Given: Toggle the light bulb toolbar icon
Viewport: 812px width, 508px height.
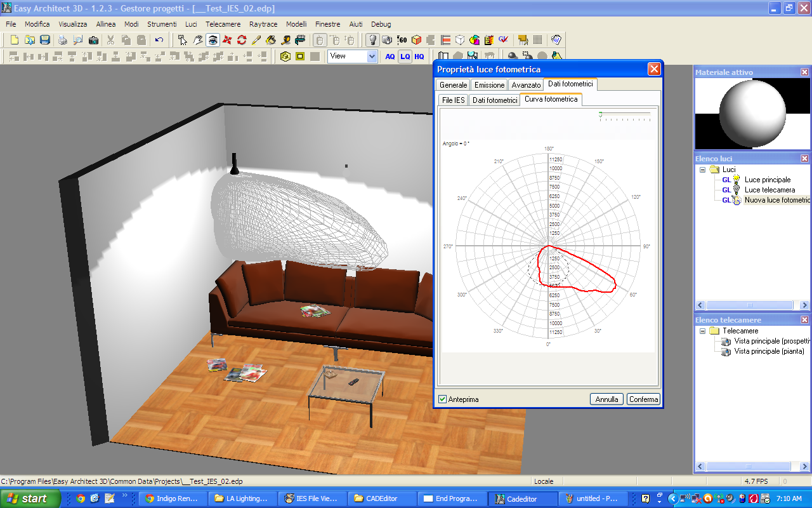Looking at the screenshot, I should 373,40.
